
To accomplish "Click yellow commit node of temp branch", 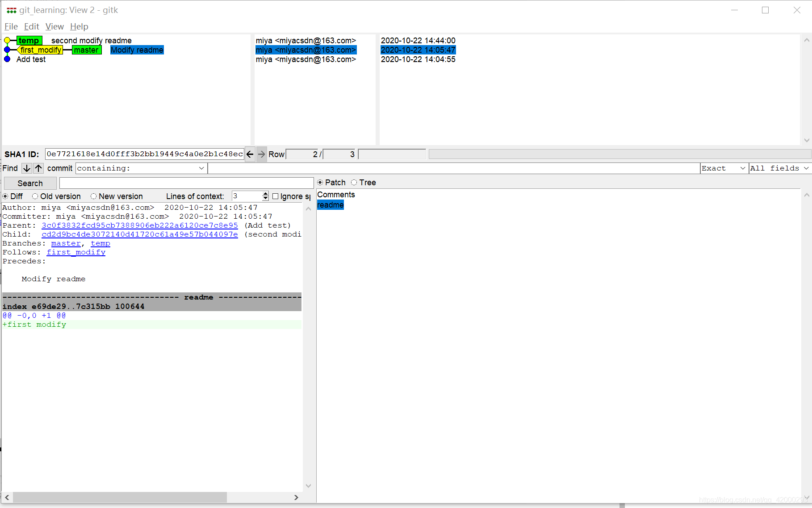I will tap(7, 41).
